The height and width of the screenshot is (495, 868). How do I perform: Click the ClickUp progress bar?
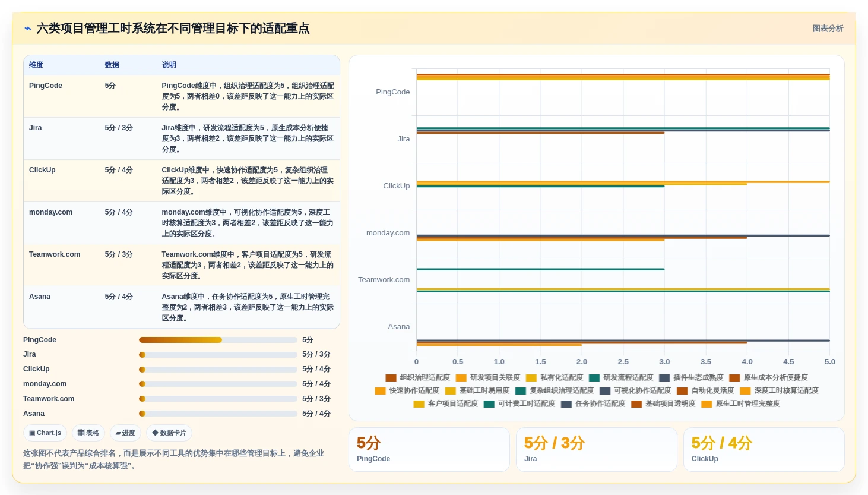click(218, 370)
